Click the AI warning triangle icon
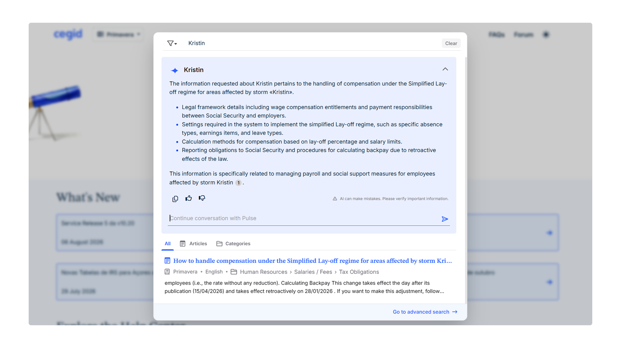 click(x=335, y=199)
